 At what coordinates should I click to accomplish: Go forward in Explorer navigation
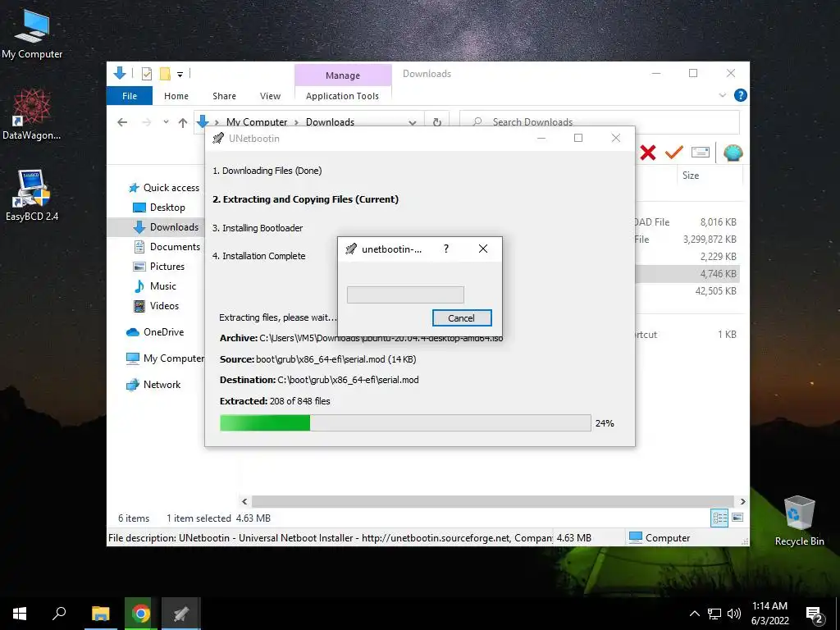pos(146,123)
